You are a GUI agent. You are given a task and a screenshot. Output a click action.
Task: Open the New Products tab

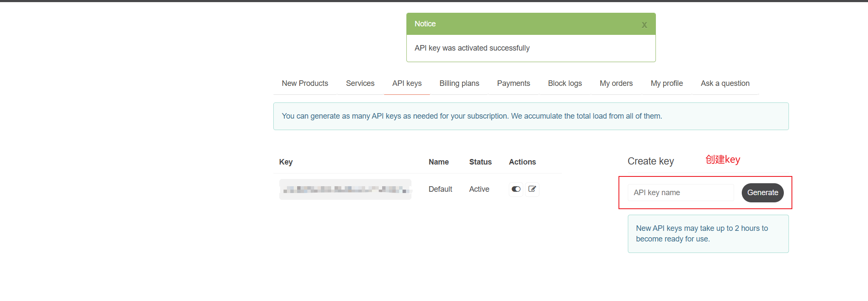coord(305,83)
